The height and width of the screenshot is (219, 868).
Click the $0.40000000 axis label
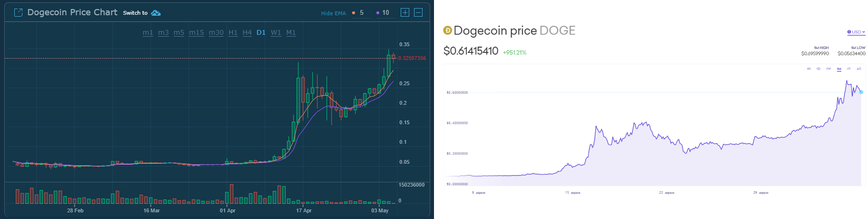(x=457, y=123)
